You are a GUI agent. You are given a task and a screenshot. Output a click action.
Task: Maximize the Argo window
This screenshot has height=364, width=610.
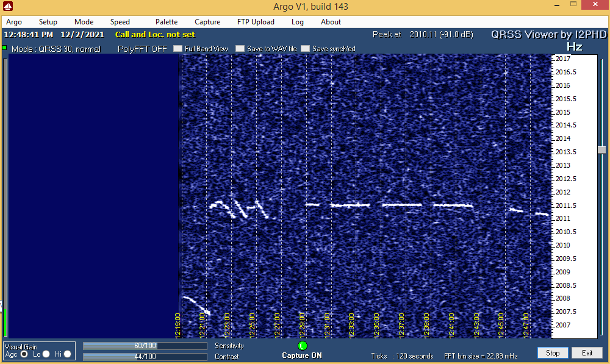[573, 4]
